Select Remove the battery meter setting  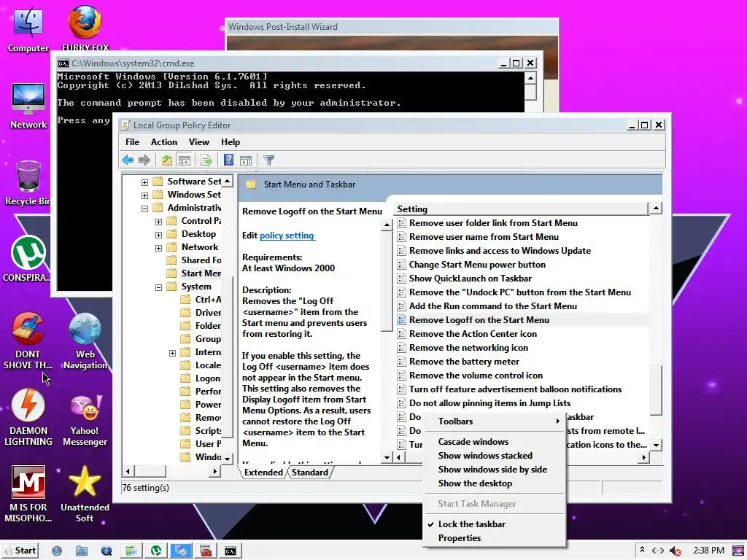coord(464,362)
